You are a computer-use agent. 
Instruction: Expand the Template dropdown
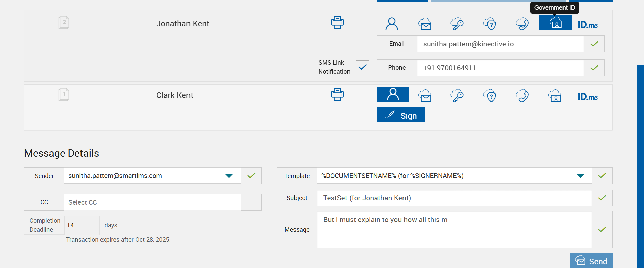coord(580,176)
